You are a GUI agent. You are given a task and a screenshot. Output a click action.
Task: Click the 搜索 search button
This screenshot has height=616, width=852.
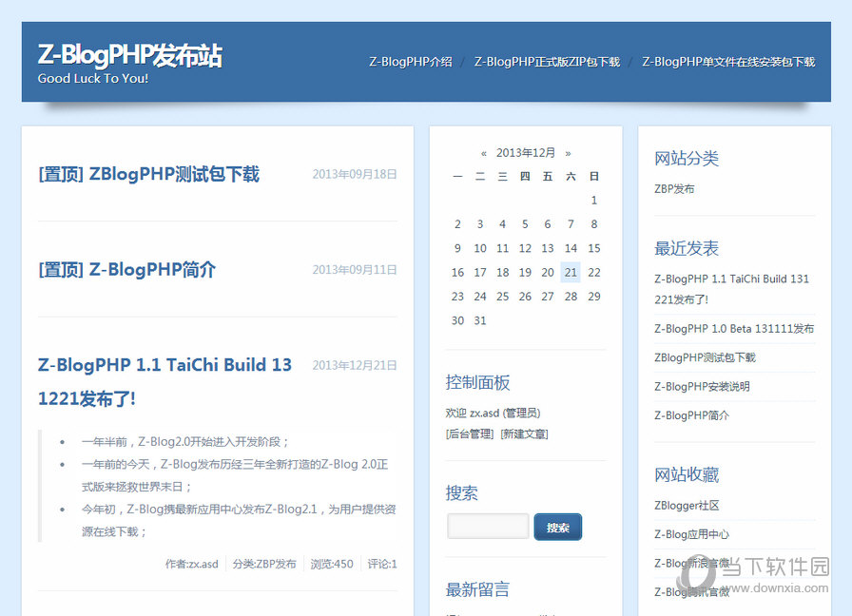point(558,527)
